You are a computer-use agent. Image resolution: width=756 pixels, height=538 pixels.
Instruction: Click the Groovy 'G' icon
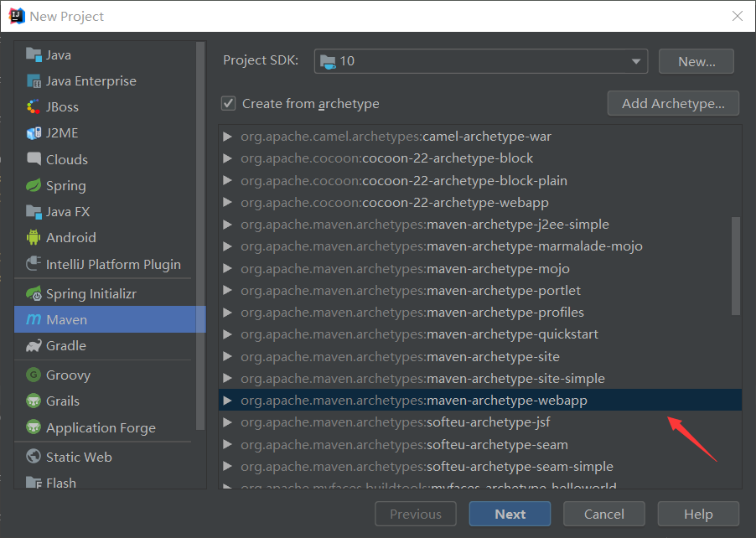(34, 375)
